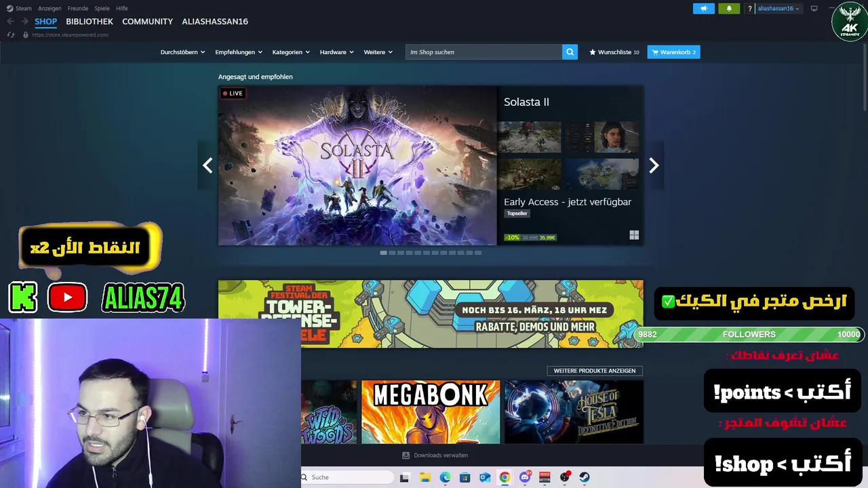Focus the Im Shop suchen search field
Viewport: 868px width, 488px height.
click(x=484, y=52)
